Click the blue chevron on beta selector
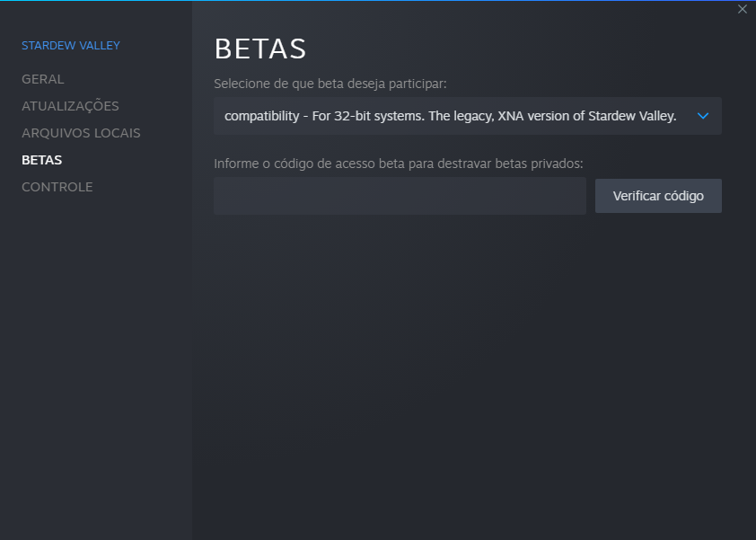This screenshot has height=540, width=756. point(703,116)
